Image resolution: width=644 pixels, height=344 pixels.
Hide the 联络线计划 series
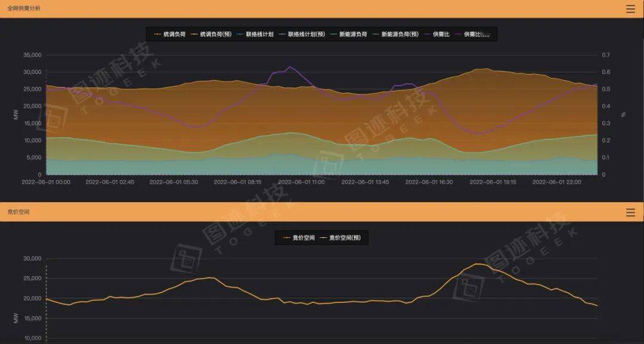click(x=261, y=35)
